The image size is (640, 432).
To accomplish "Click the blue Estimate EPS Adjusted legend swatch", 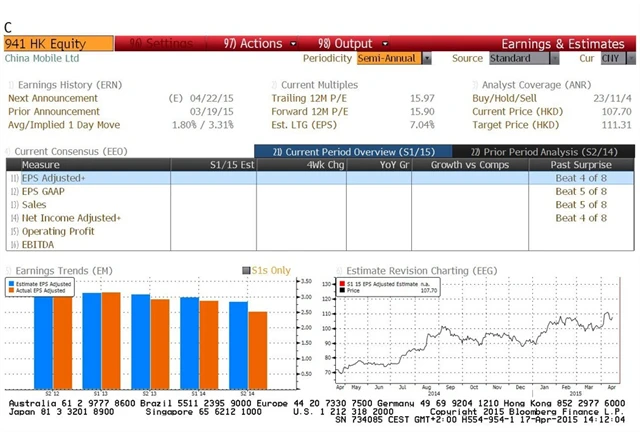I will (12, 283).
